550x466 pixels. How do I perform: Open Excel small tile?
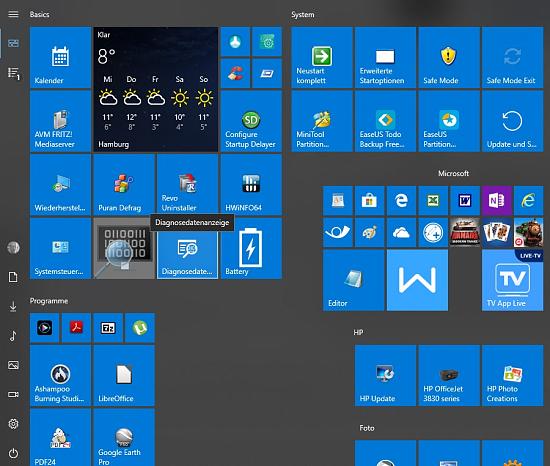433,201
